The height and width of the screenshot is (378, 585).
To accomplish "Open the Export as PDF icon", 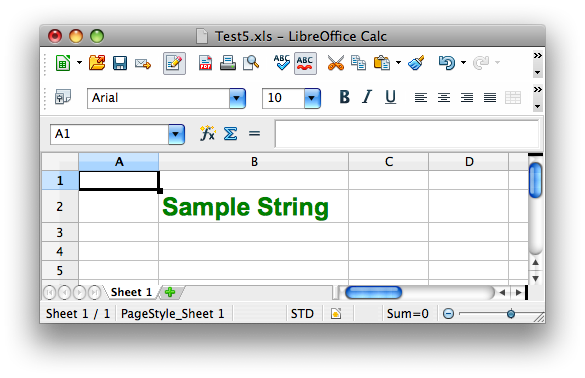I will pos(205,63).
